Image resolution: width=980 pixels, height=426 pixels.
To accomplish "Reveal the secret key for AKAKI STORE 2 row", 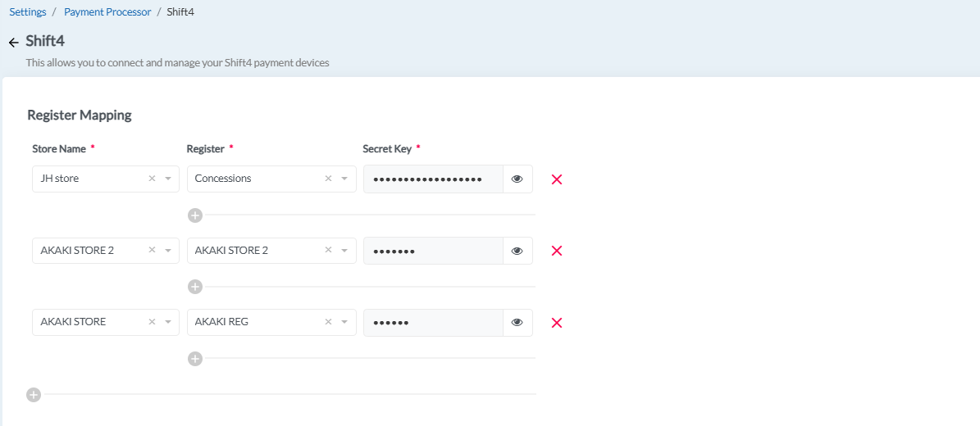I will [x=517, y=252].
